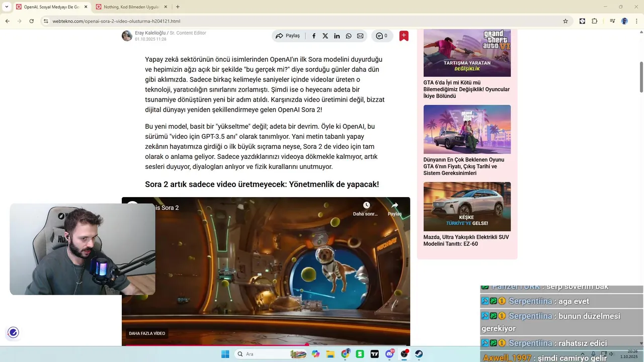The width and height of the screenshot is (644, 362).
Task: Click the taskbar Ara search box
Action: tap(271, 354)
